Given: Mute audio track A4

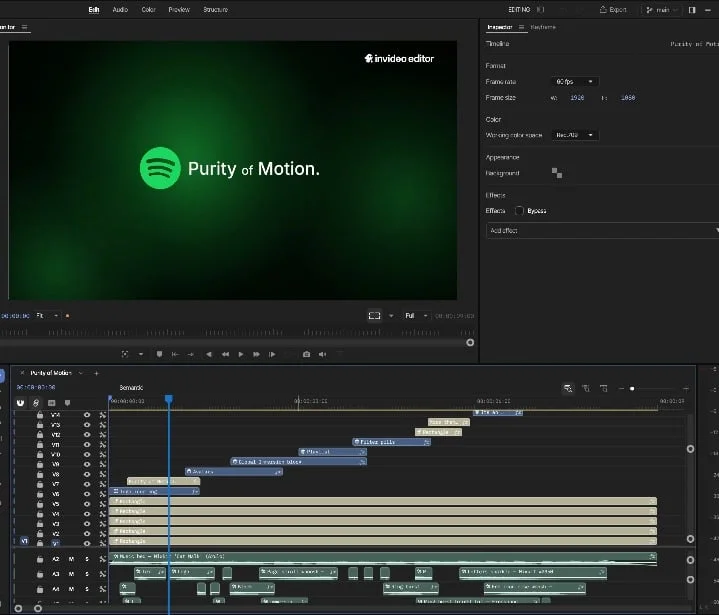Looking at the screenshot, I should [x=71, y=589].
